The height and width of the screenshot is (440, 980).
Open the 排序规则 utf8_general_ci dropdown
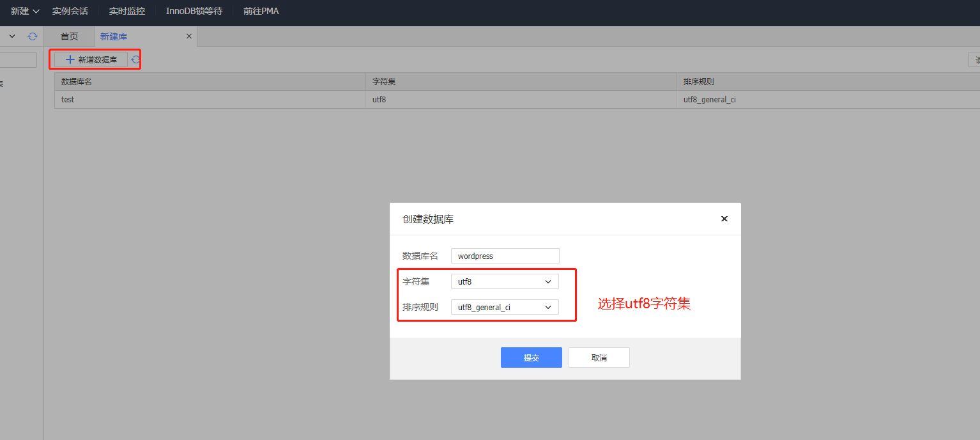pos(505,307)
